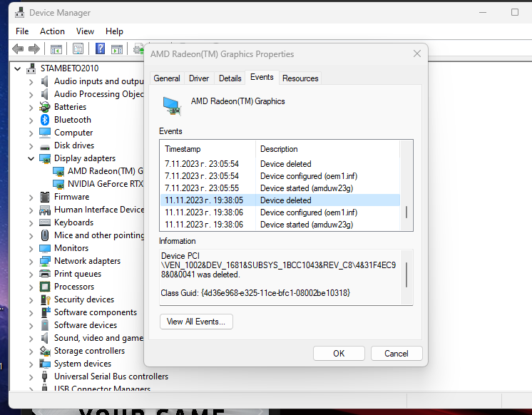Click the Security devices key icon
The width and height of the screenshot is (532, 415).
click(46, 299)
